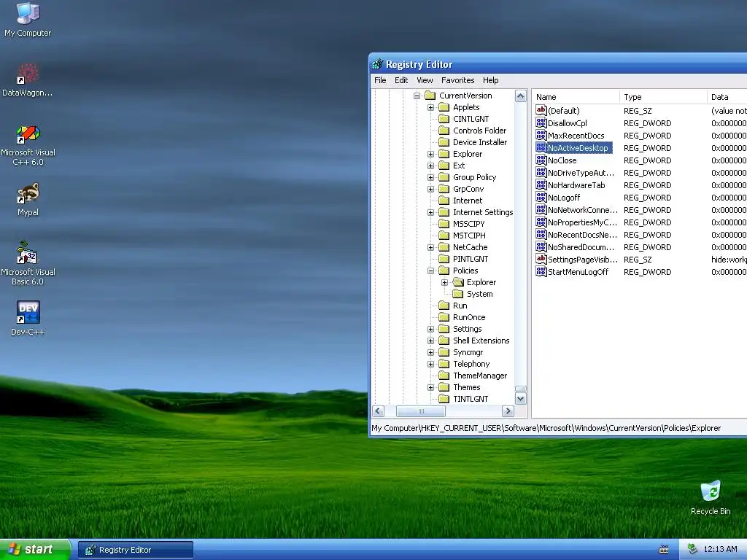Click the SettingsPageVisib... string value icon
747x560 pixels.
click(x=541, y=259)
